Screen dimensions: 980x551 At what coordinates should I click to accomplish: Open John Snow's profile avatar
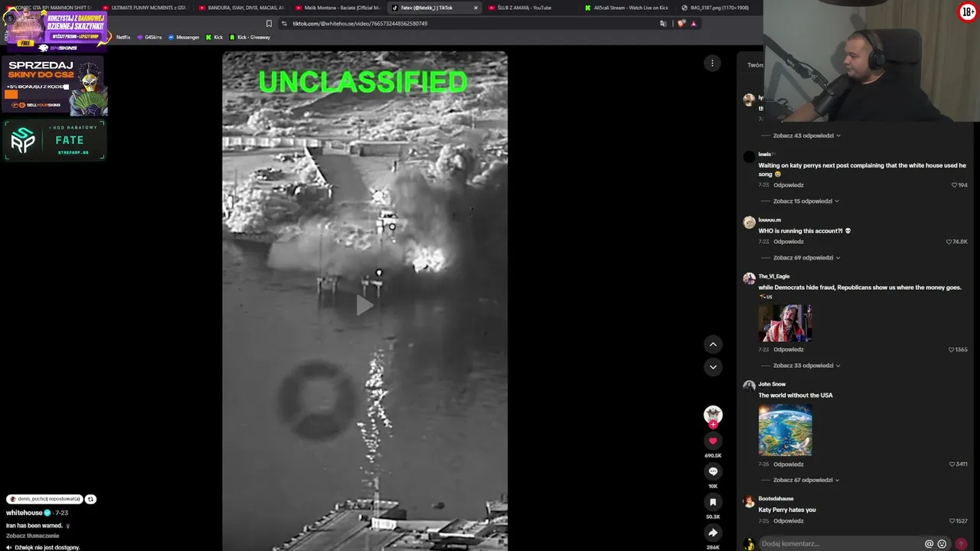click(749, 387)
